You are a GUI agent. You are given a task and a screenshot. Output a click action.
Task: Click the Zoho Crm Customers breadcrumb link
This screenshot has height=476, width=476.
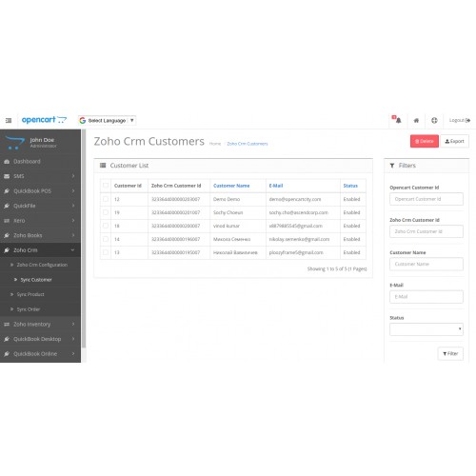pos(248,144)
